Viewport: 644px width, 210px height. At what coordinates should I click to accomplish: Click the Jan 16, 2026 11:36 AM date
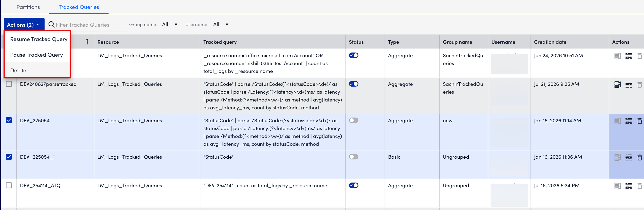pyautogui.click(x=558, y=157)
